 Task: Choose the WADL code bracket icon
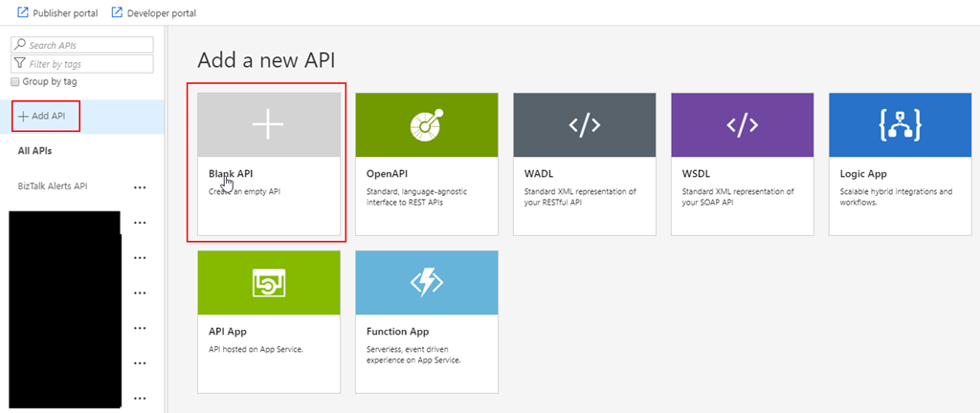click(584, 125)
